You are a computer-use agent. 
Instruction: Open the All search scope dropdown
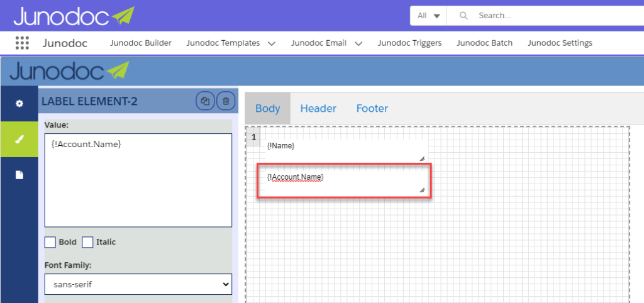(428, 16)
